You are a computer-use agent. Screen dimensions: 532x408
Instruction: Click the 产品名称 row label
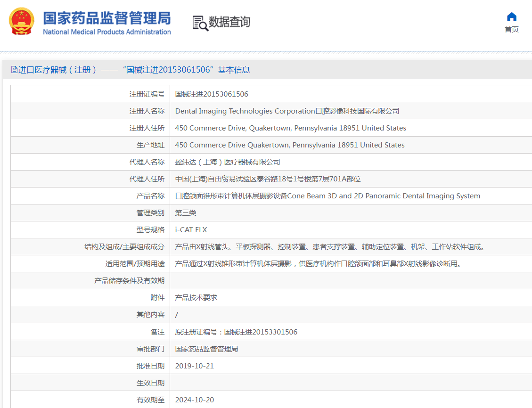pyautogui.click(x=150, y=196)
